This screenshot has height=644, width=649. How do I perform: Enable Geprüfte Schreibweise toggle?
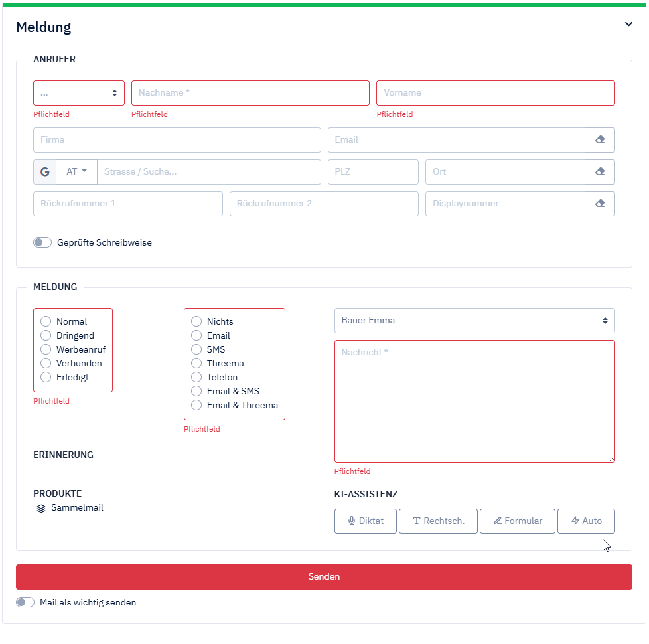(42, 243)
